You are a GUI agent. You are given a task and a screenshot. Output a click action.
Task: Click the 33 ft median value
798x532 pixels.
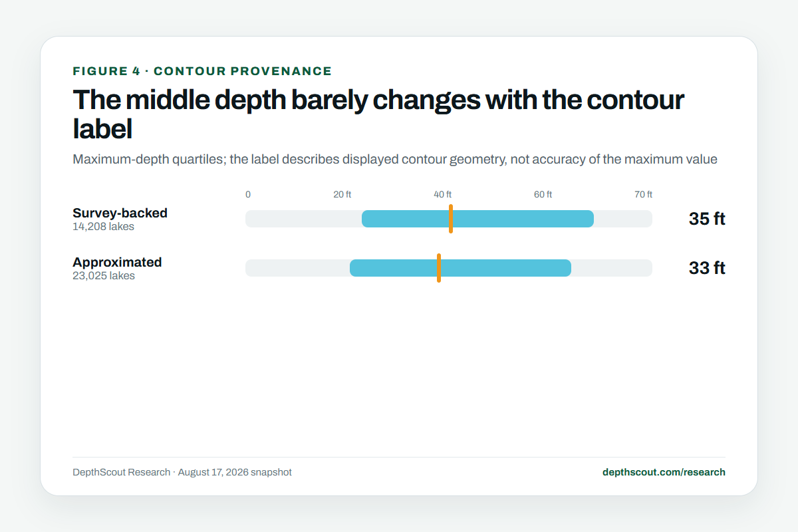[707, 268]
